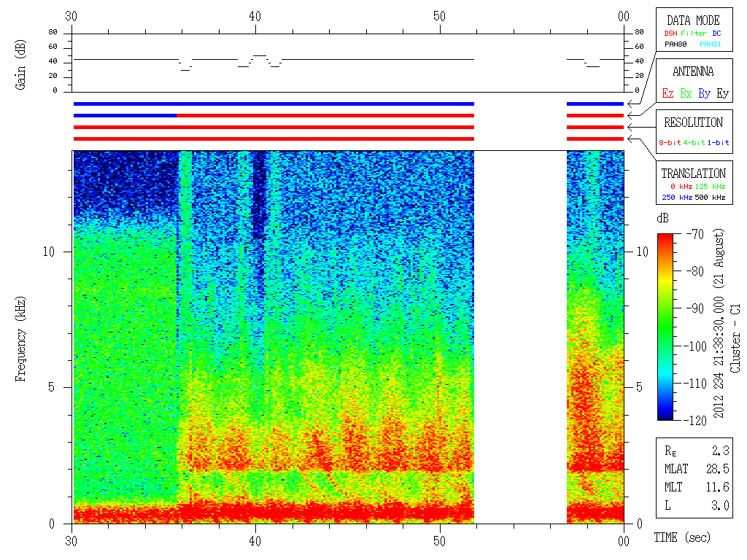Click the right gain axis label 60
The image size is (747, 560).
(x=639, y=46)
